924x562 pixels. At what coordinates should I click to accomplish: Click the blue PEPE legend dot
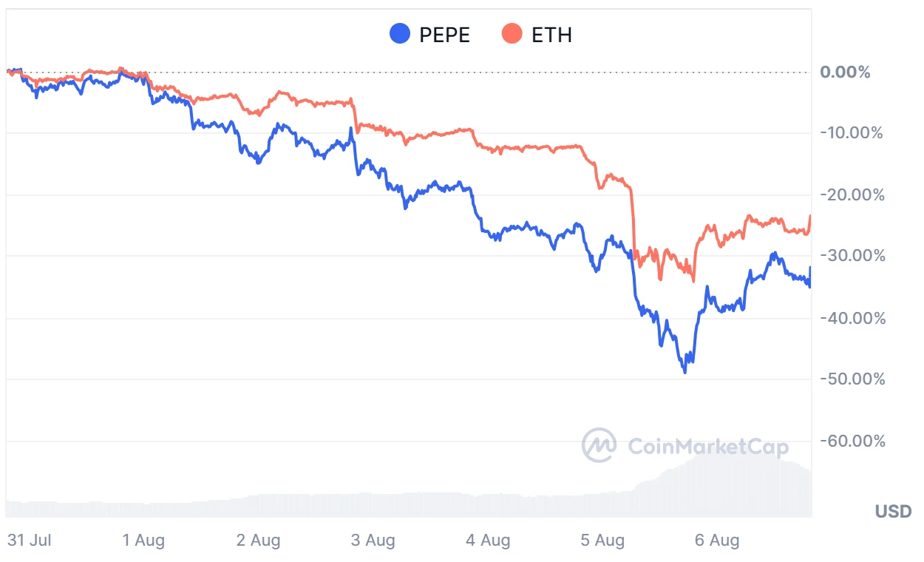pos(400,34)
